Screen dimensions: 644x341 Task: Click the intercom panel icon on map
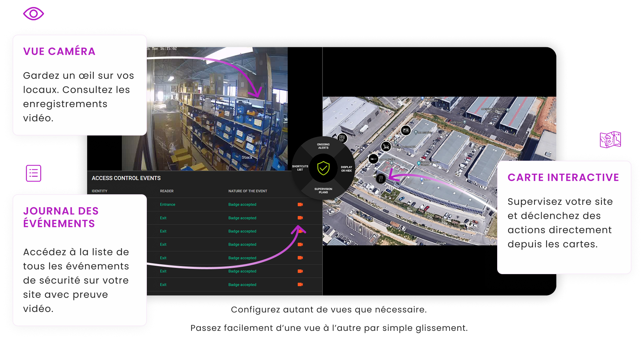click(406, 130)
